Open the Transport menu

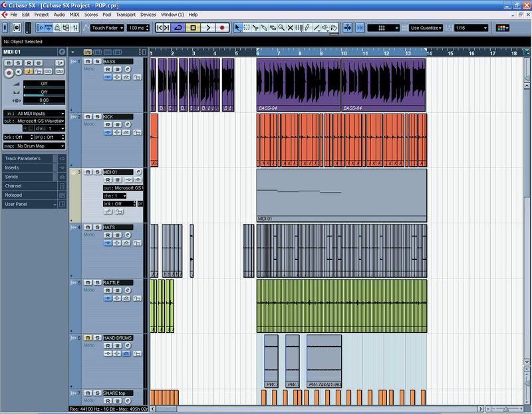coord(126,15)
